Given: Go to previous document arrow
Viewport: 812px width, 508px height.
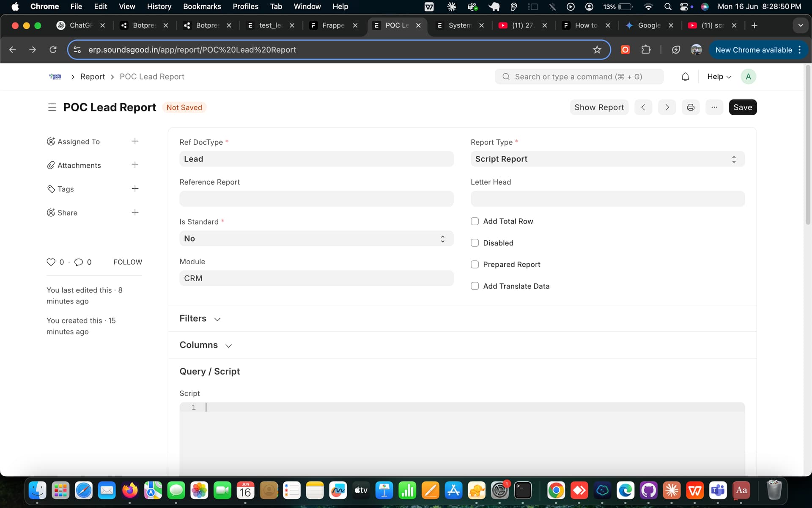Looking at the screenshot, I should [643, 108].
